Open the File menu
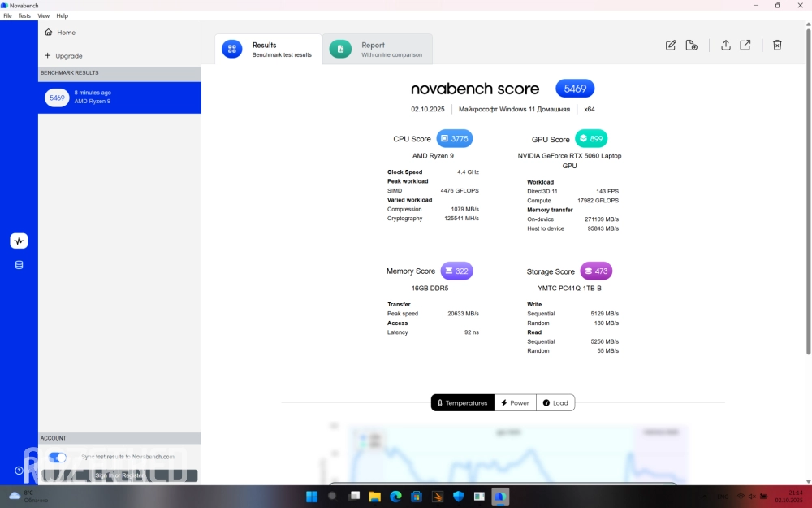The height and width of the screenshot is (508, 812). click(x=7, y=15)
